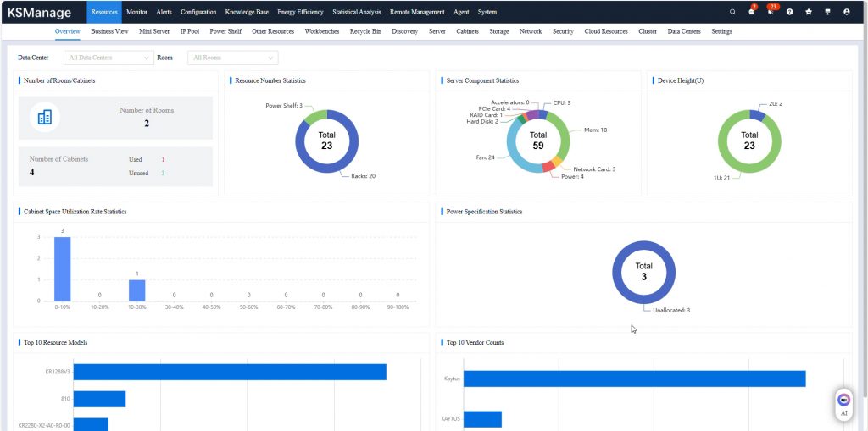The image size is (868, 431).
Task: Open the messages icon with badge 2
Action: click(751, 12)
